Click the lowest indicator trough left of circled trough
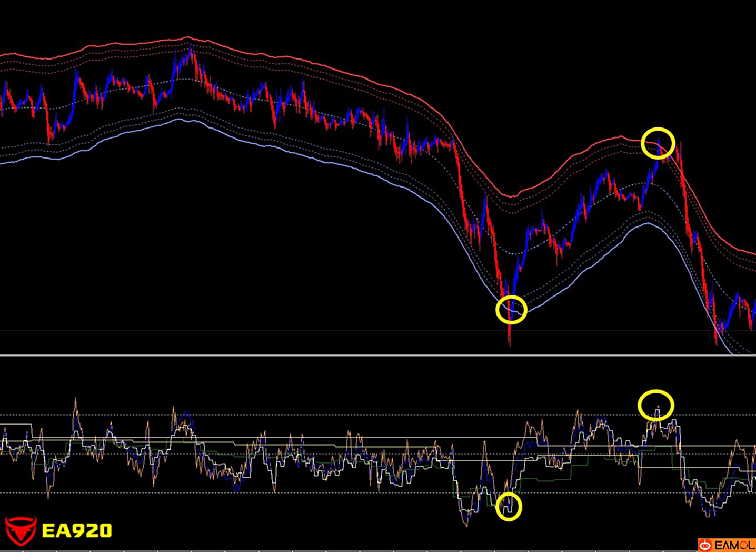This screenshot has width=756, height=552. pyautogui.click(x=465, y=523)
